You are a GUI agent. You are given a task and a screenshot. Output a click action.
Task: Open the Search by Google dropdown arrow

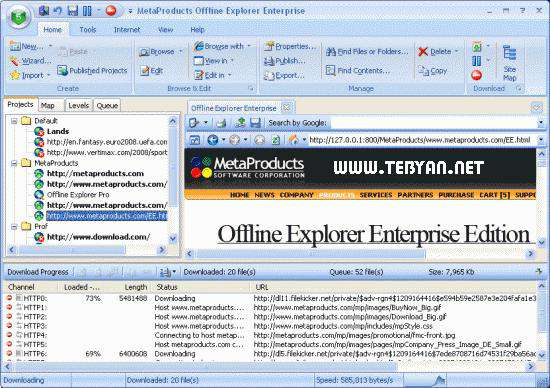click(x=541, y=123)
